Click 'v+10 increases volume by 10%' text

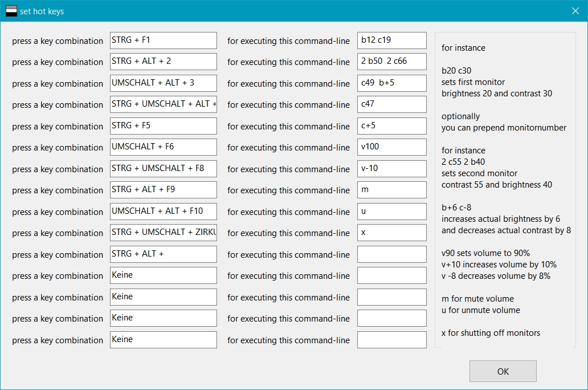[499, 265]
